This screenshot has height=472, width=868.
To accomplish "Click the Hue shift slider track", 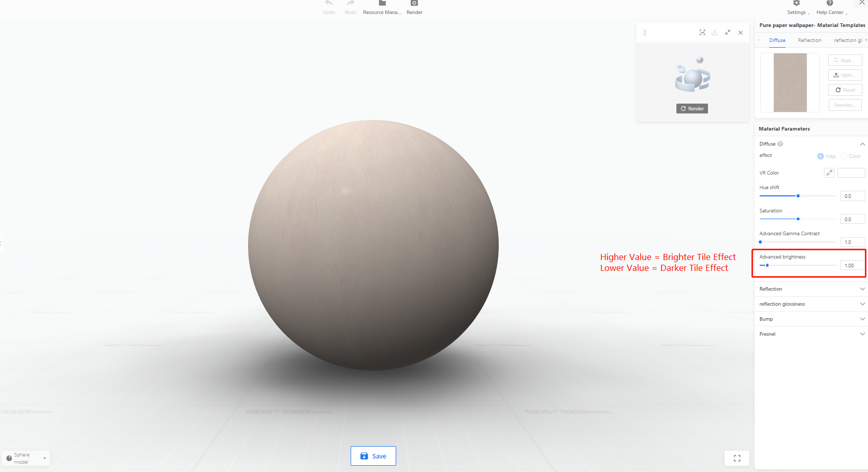I will pos(798,196).
